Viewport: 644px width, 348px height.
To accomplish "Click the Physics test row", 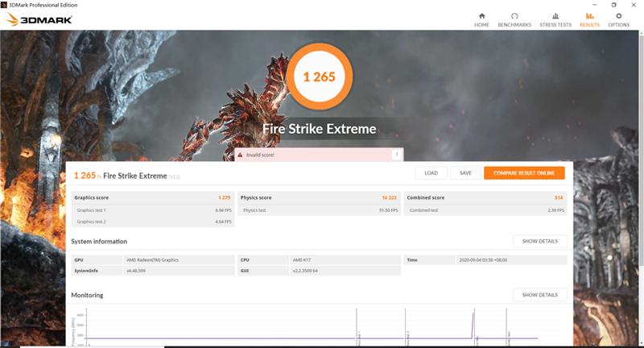I will 319,210.
